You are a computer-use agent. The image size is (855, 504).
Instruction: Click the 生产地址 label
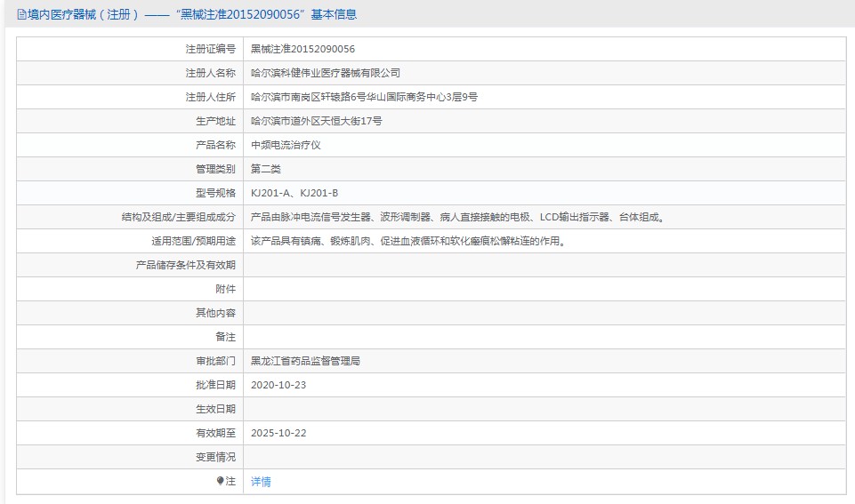coord(215,121)
